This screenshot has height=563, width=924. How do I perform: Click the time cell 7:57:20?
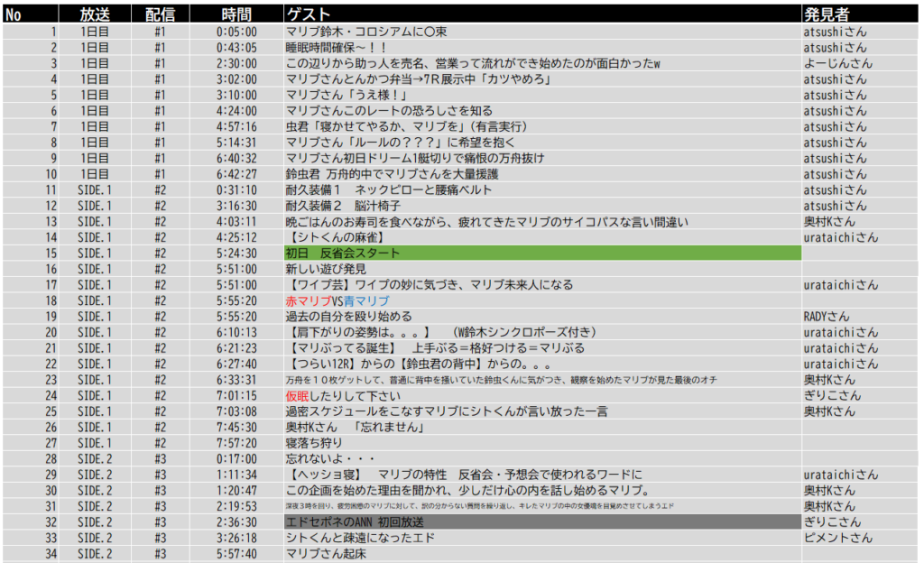[x=236, y=443]
